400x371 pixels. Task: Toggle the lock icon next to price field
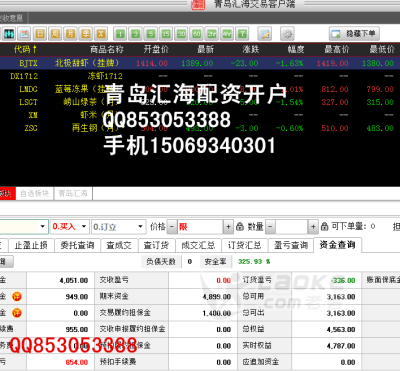pyautogui.click(x=239, y=227)
